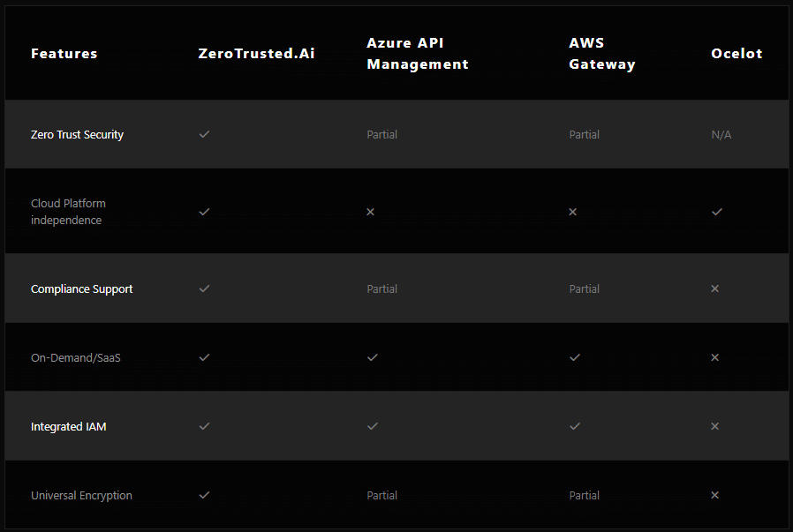Screen dimensions: 793x532
Task: Click the Cloud Platform independence row label
Action: 68,212
